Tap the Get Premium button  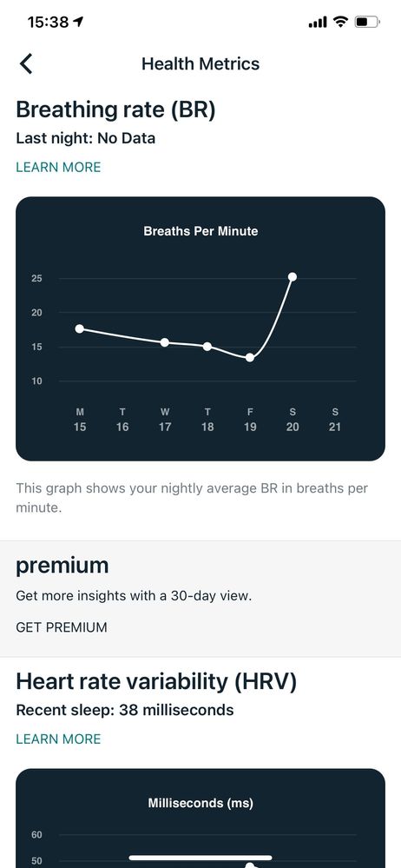tap(62, 627)
